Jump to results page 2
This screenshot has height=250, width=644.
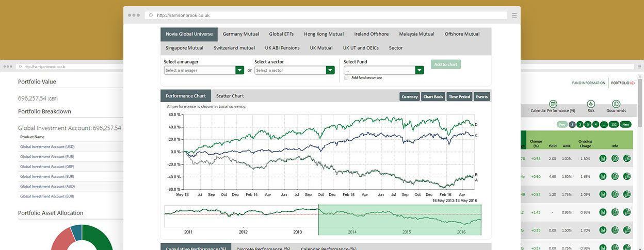point(580,124)
